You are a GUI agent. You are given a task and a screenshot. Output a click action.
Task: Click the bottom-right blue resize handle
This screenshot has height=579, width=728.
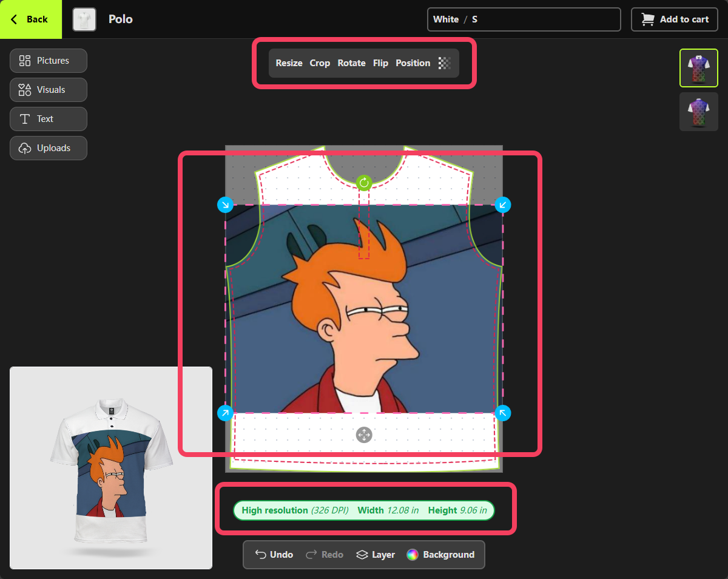coord(503,413)
